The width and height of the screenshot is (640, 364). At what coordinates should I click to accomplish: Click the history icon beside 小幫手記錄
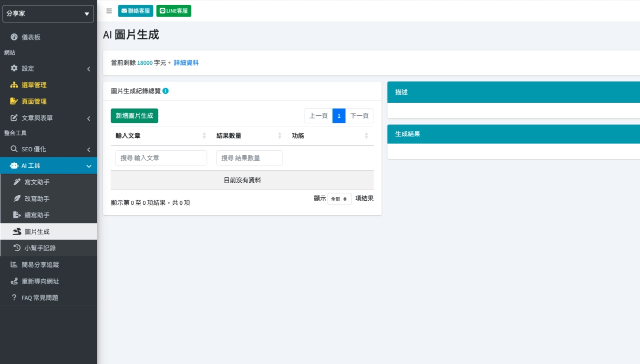(17, 248)
